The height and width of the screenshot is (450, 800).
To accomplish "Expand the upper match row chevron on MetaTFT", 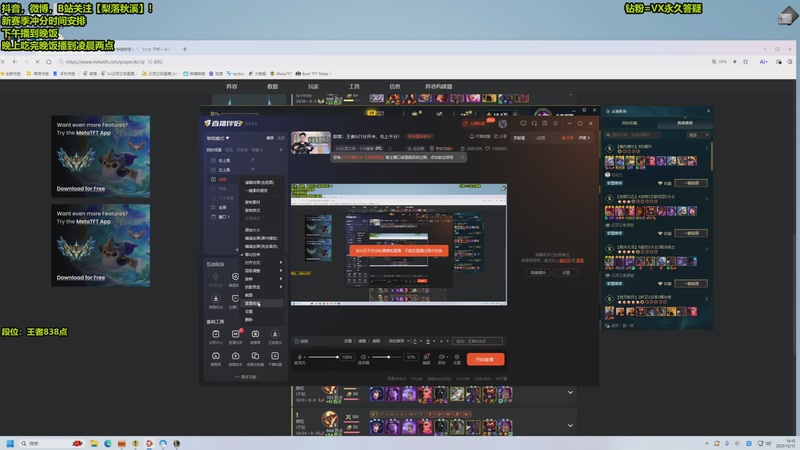I will pyautogui.click(x=570, y=392).
